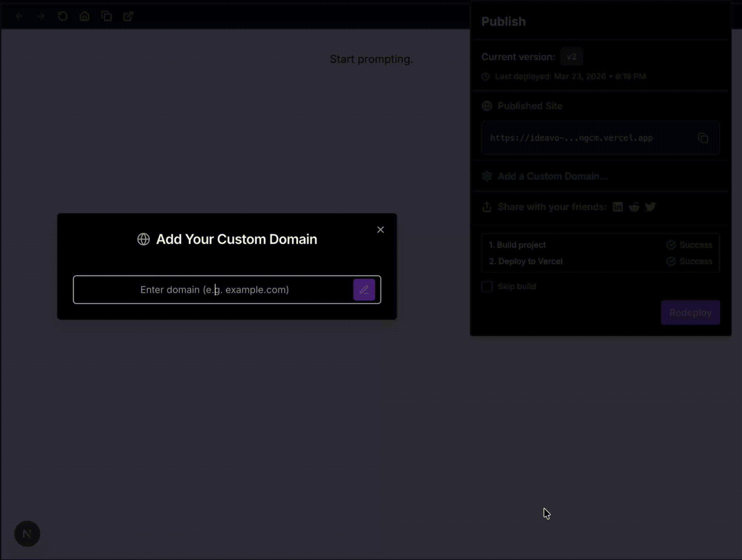Click the purple submit domain button

364,290
